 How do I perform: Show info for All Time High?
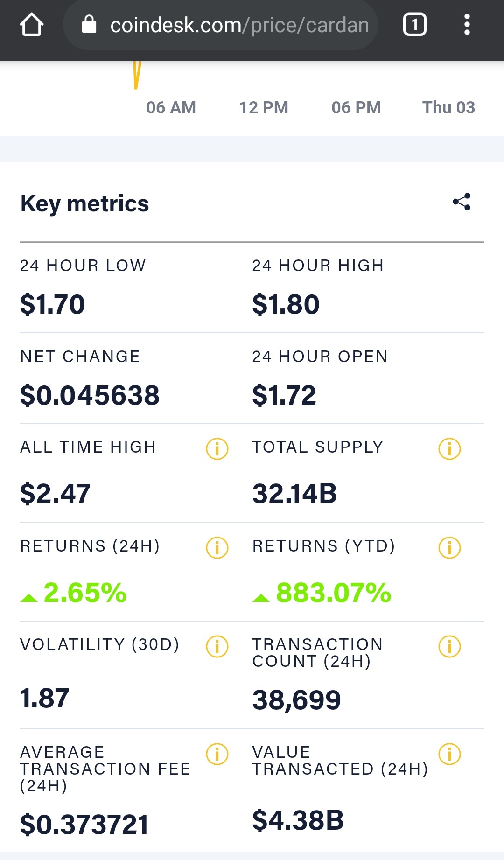(x=217, y=449)
